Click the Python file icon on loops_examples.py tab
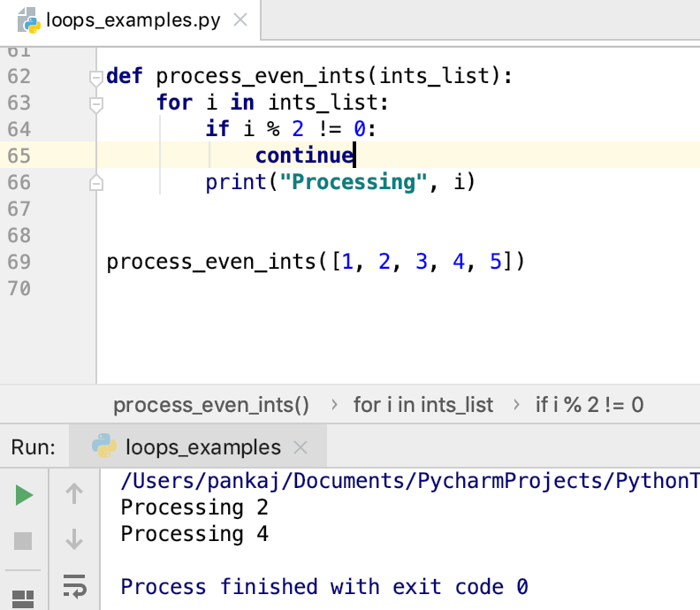This screenshot has height=610, width=700. coord(28,20)
